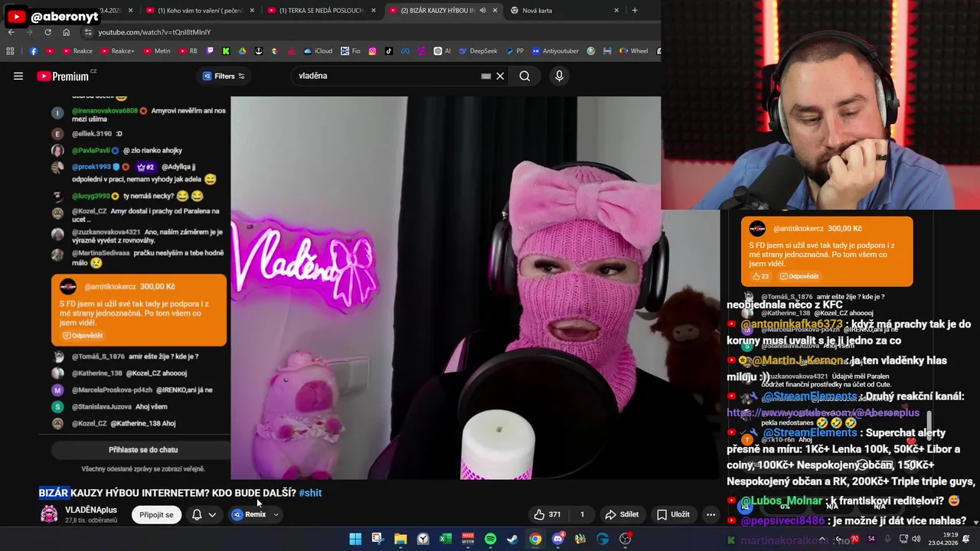Open the Windows Start menu
Screen dimensions: 980x551
[x=355, y=539]
